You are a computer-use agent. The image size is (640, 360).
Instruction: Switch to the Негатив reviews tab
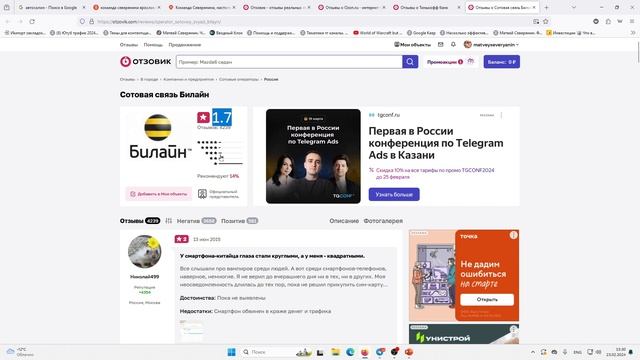click(196, 221)
